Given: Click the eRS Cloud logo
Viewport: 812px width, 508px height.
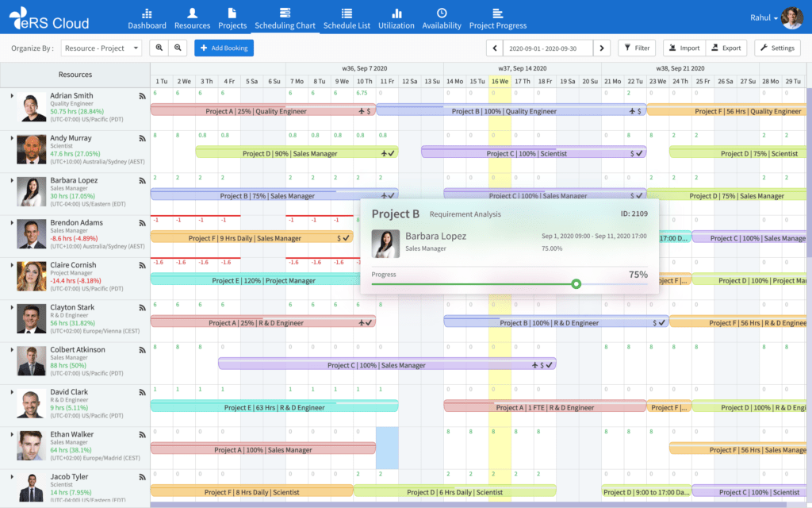Looking at the screenshot, I should point(49,19).
